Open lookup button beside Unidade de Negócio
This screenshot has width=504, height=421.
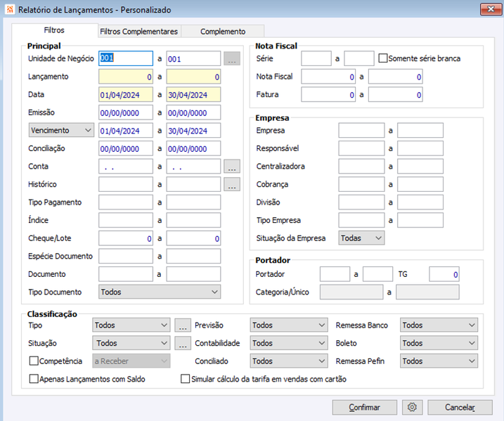click(232, 59)
